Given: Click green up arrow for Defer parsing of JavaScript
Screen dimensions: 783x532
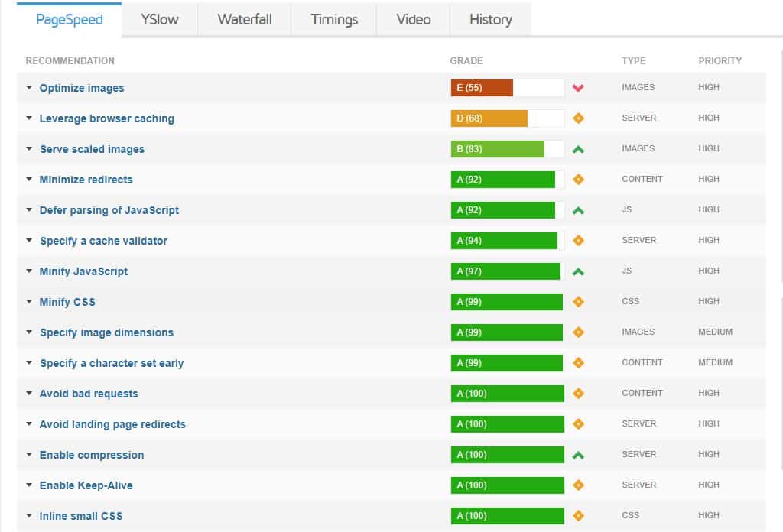Looking at the screenshot, I should pos(578,210).
